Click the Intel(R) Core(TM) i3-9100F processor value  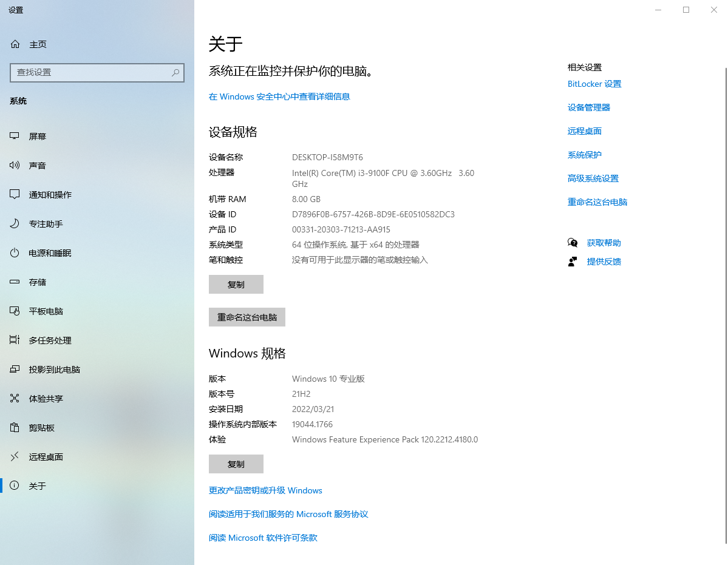coord(383,178)
